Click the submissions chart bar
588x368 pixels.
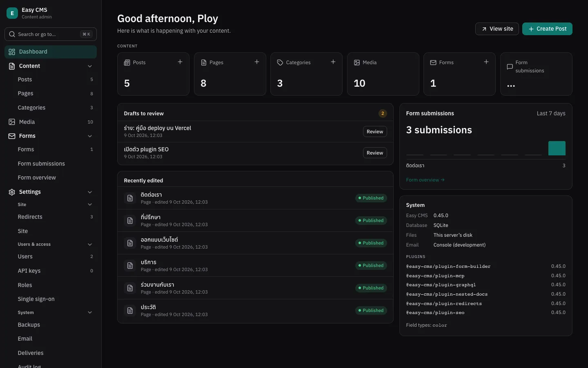(x=557, y=148)
